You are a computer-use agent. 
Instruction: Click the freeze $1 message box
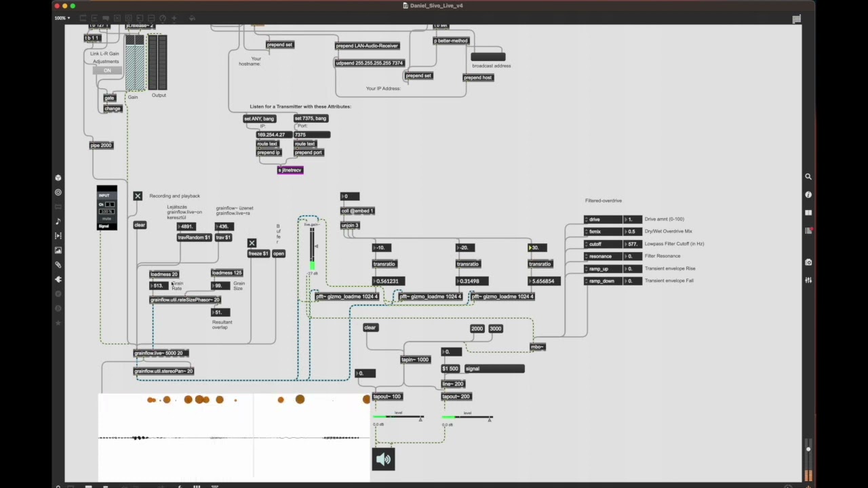click(258, 253)
